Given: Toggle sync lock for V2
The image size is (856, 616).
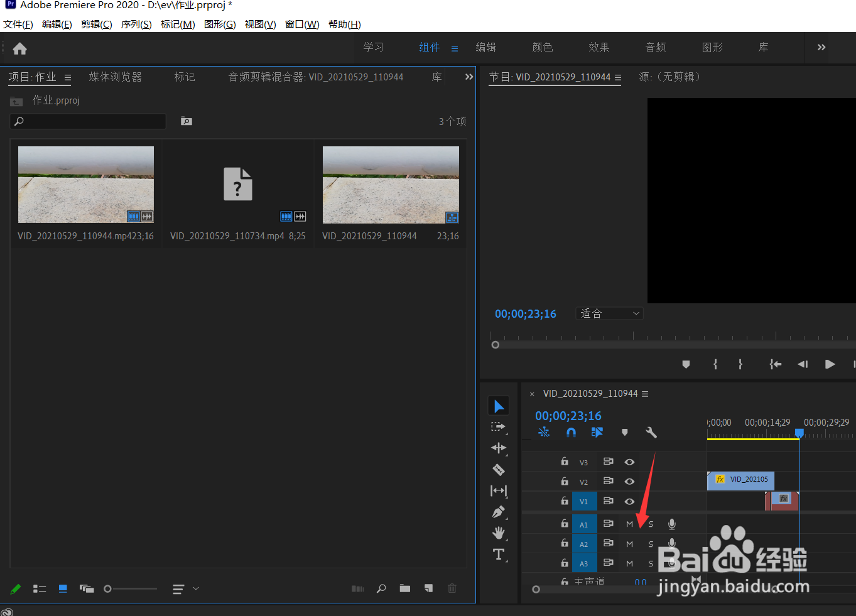Looking at the screenshot, I should [608, 481].
